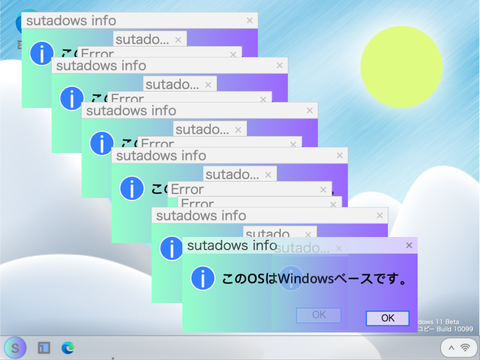Click the message このOSはWindowsベースです。
The image size is (480, 360).
pos(314,278)
